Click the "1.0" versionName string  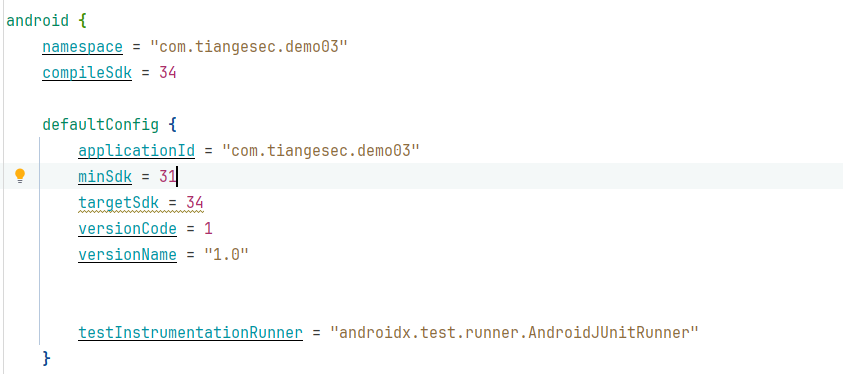tap(226, 254)
